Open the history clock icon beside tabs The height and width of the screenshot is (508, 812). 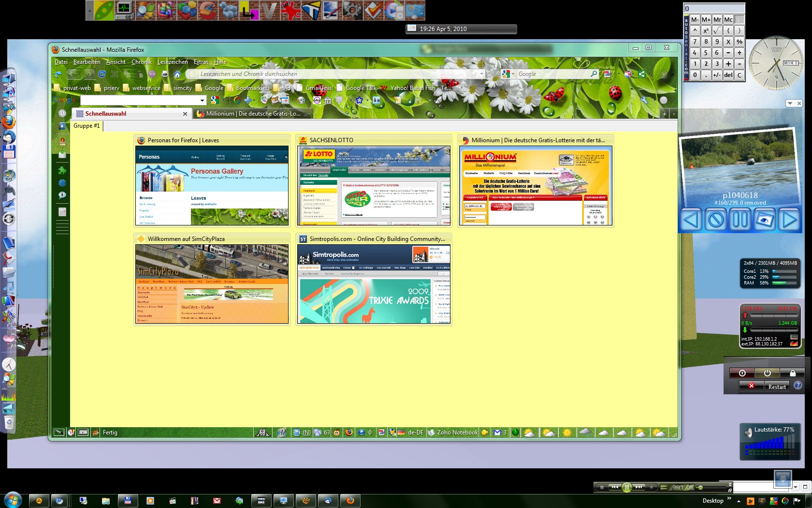coord(62,114)
